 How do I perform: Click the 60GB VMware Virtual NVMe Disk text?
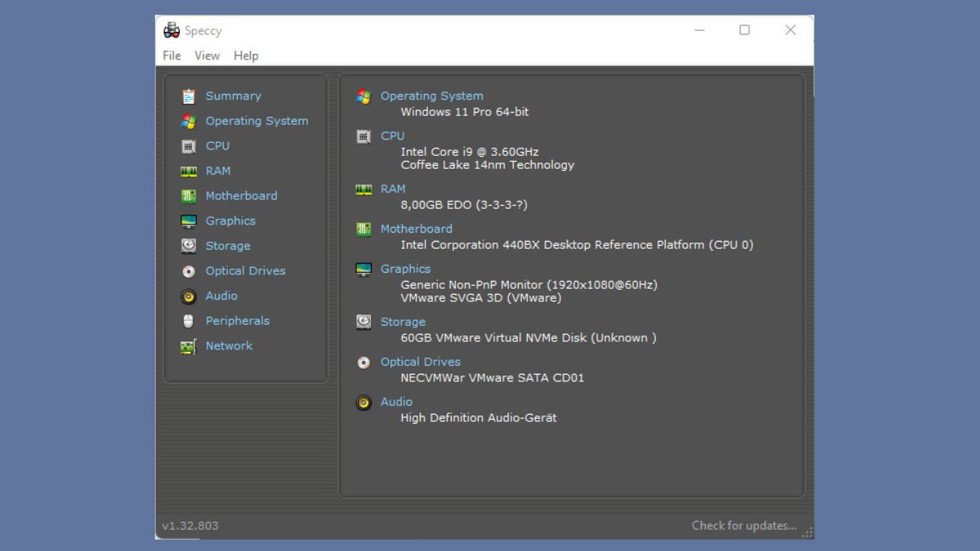528,338
